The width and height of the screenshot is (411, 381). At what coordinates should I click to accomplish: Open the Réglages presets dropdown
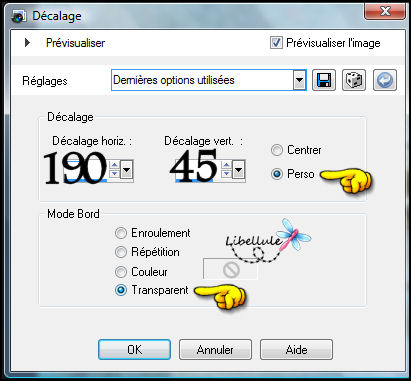[299, 80]
